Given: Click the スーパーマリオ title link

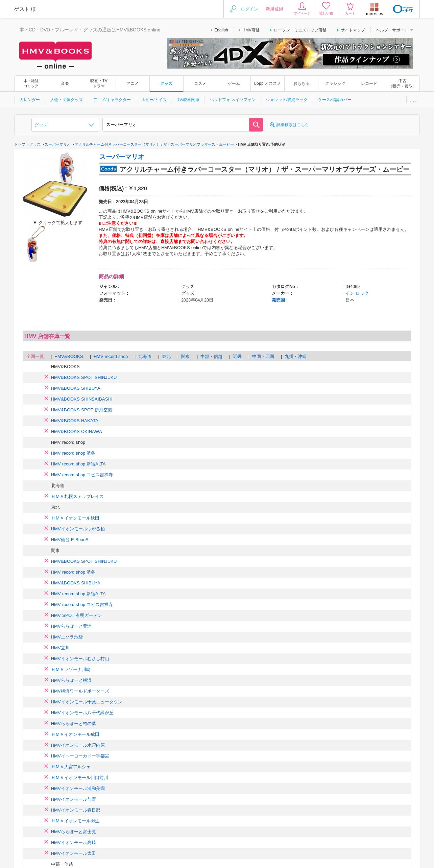Looking at the screenshot, I should [x=122, y=156].
